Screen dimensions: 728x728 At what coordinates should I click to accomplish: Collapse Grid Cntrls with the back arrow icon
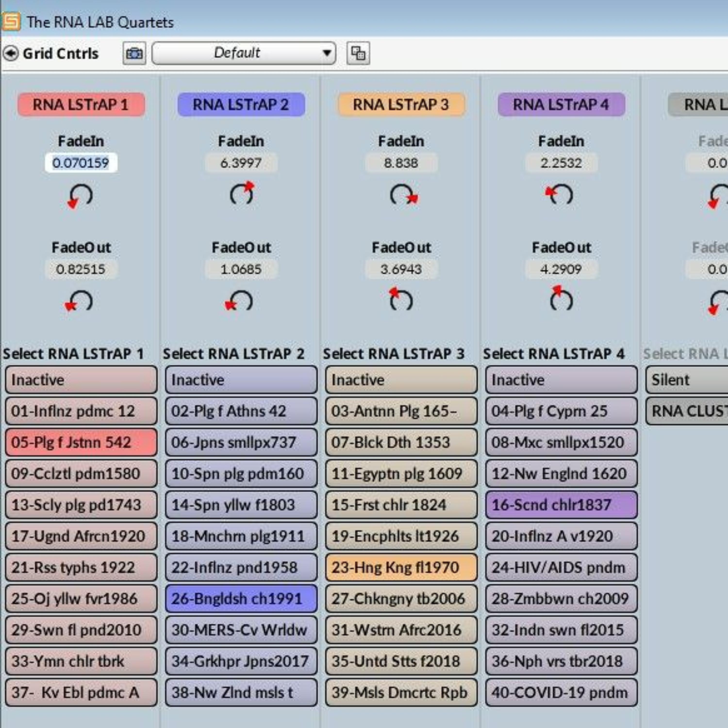click(x=10, y=53)
